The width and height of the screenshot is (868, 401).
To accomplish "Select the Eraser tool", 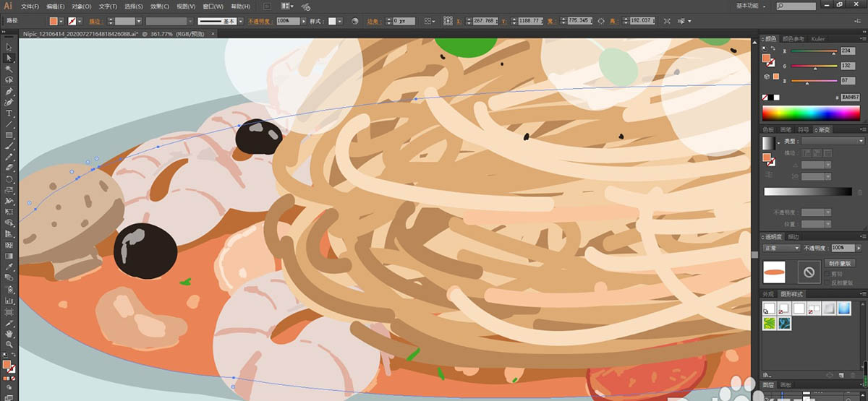I will pyautogui.click(x=9, y=168).
